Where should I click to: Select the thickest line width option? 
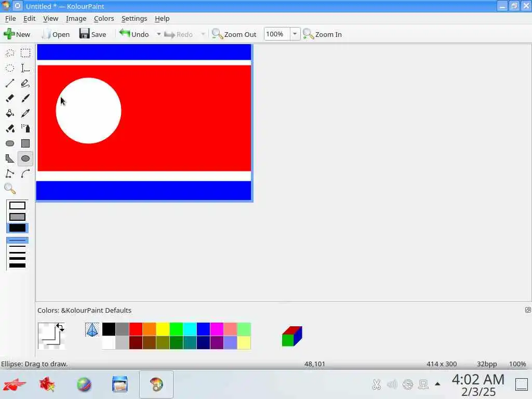tap(17, 265)
